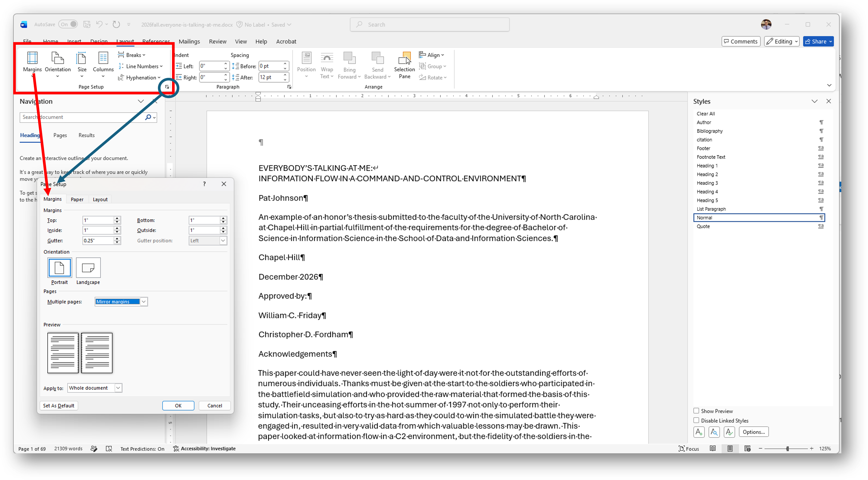The height and width of the screenshot is (480, 868).
Task: Open the New Style button in Styles pane
Action: click(698, 432)
